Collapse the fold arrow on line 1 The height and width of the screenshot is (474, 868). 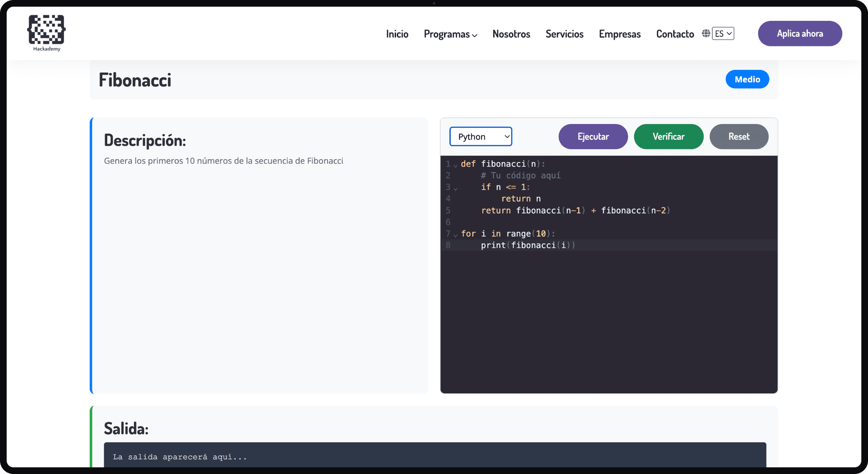[x=455, y=165]
